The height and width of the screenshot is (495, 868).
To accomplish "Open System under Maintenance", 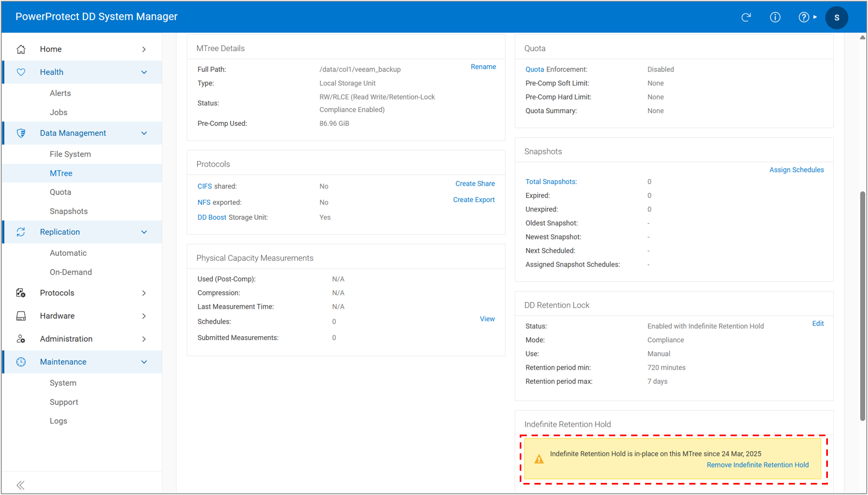I will click(63, 383).
